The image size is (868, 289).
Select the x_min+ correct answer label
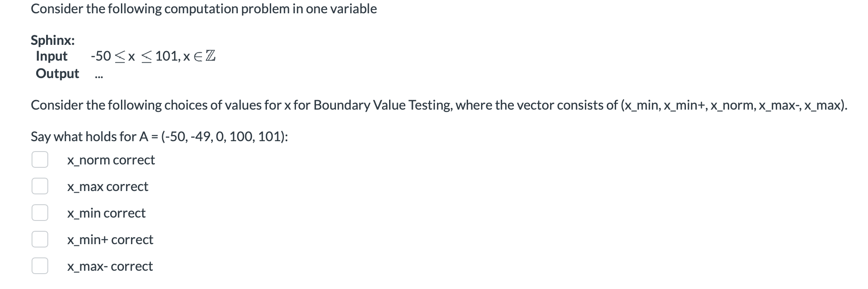coord(111,240)
